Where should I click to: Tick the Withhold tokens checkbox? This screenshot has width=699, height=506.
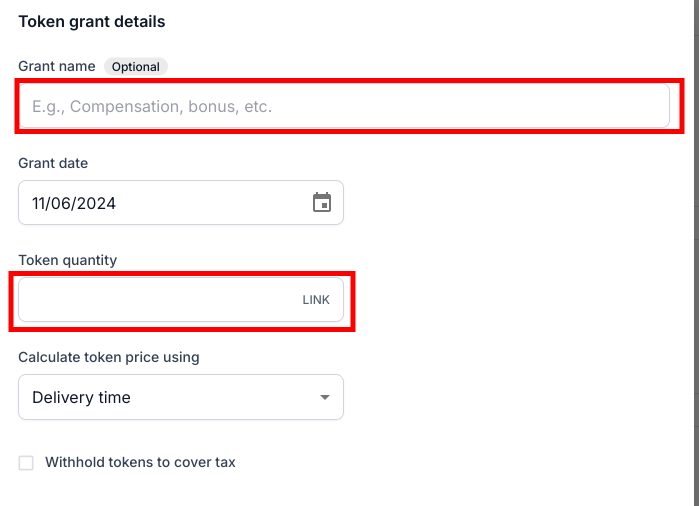pos(26,463)
